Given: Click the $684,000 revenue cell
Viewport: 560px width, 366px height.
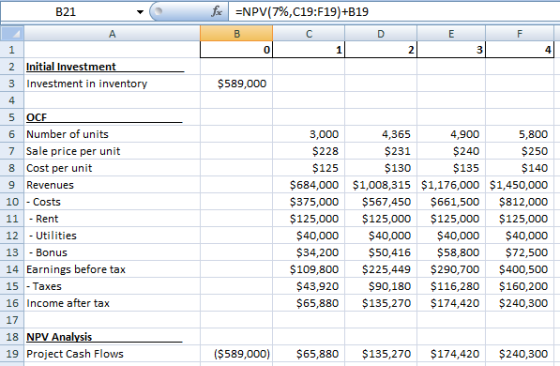Looking at the screenshot, I should pyautogui.click(x=309, y=185).
